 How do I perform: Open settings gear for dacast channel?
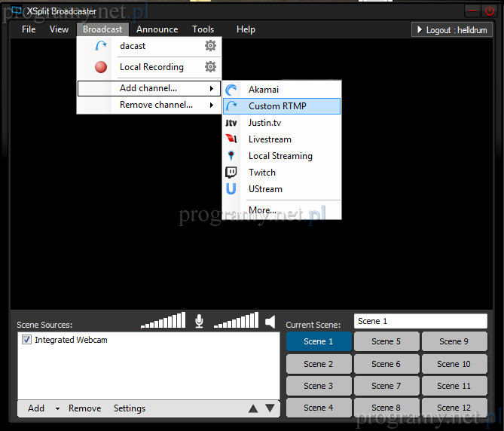tap(210, 46)
